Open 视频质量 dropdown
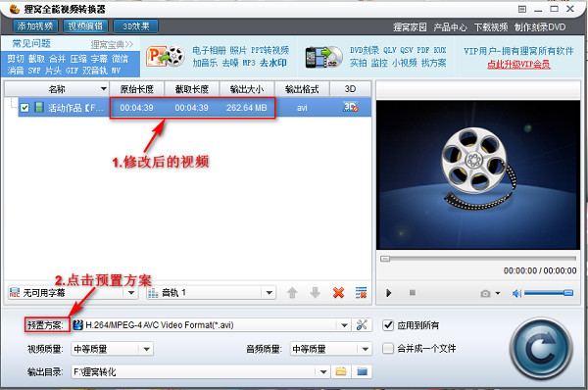Viewport: 588px width, 390px height. coord(146,349)
